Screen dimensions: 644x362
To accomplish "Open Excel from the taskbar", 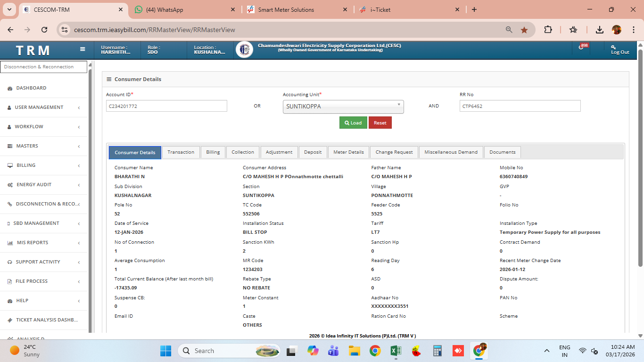I will [x=396, y=351].
